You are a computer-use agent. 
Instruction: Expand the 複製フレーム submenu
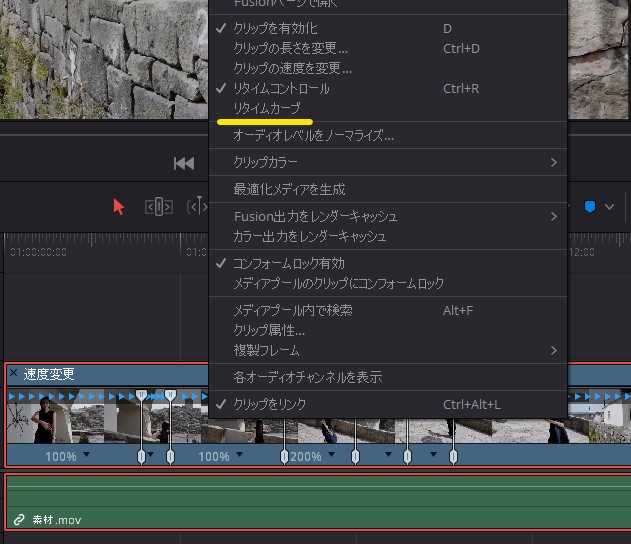pos(388,350)
